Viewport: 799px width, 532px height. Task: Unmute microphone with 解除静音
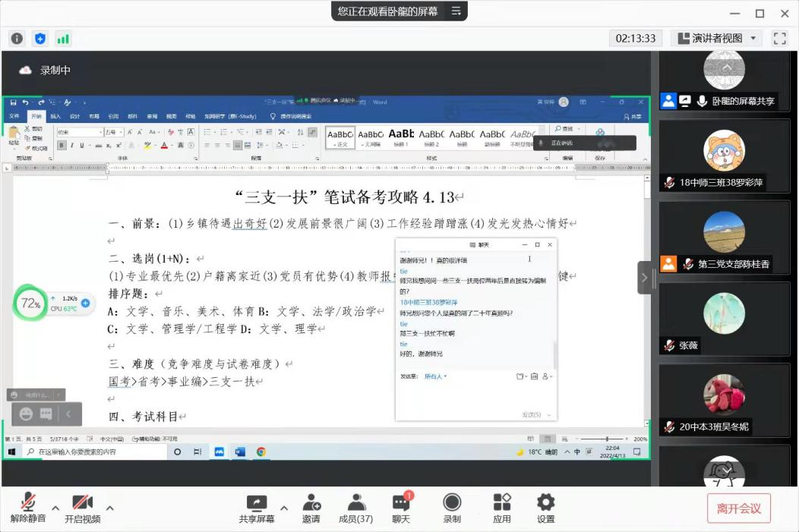(x=28, y=503)
